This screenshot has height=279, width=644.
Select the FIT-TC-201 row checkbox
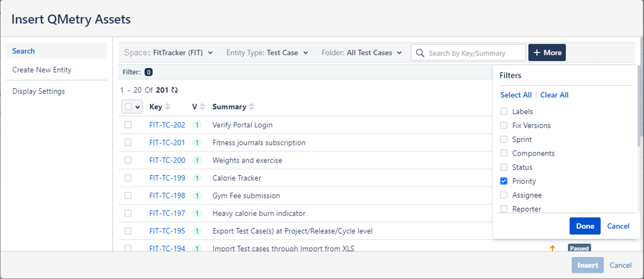[128, 142]
